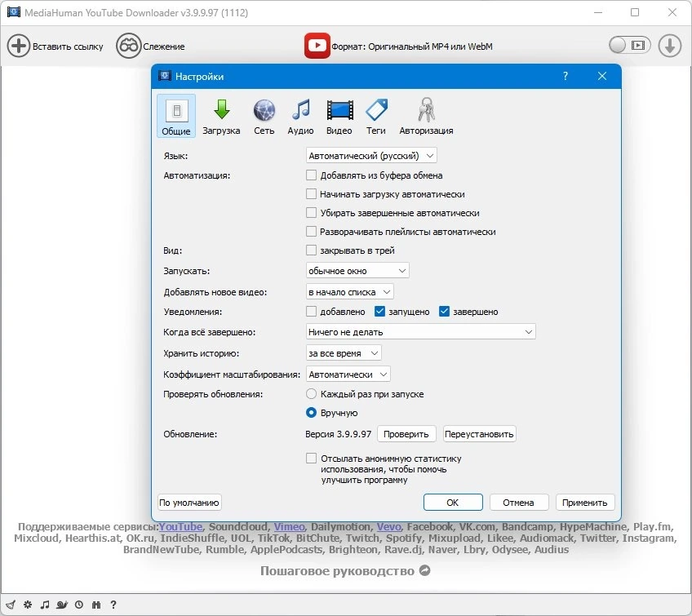Viewport: 692px width, 616px height.
Task: Open the Запускать window mode dropdown
Action: point(357,271)
